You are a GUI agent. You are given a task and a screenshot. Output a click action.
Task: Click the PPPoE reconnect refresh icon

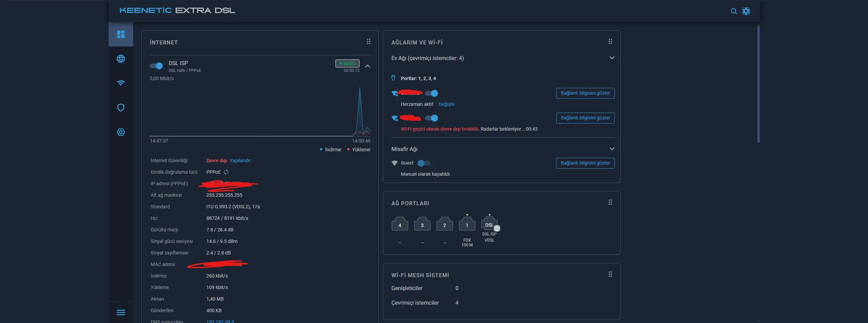pos(226,172)
